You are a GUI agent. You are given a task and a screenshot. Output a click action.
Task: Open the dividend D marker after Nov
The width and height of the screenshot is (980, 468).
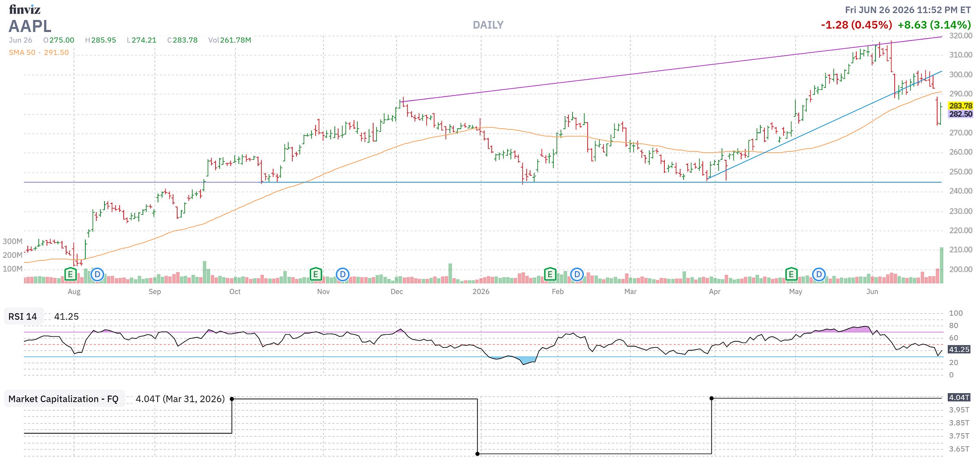tap(343, 274)
